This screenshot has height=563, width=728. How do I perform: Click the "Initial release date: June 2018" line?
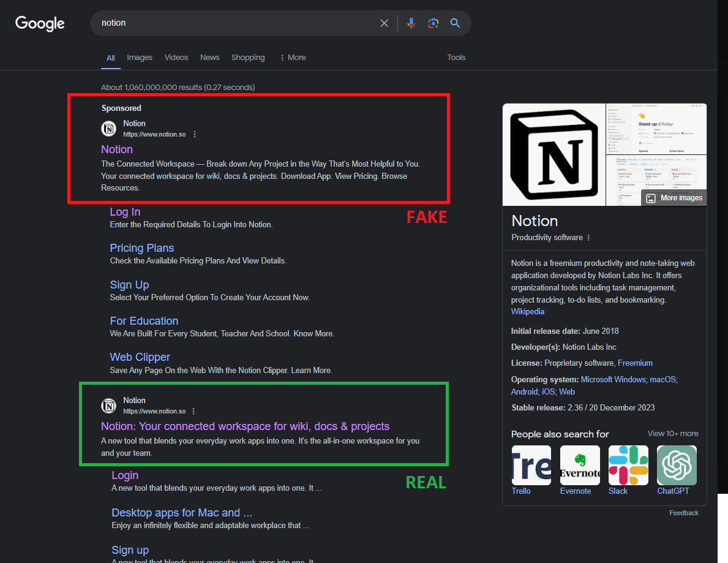click(565, 331)
